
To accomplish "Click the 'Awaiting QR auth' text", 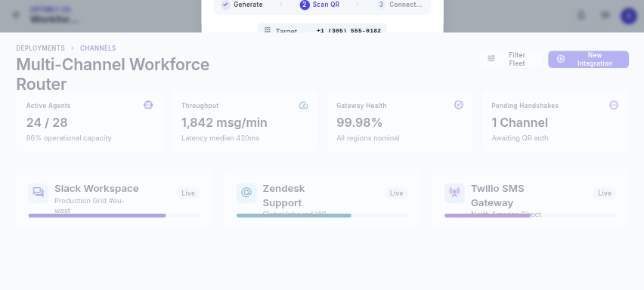I will coord(520,138).
